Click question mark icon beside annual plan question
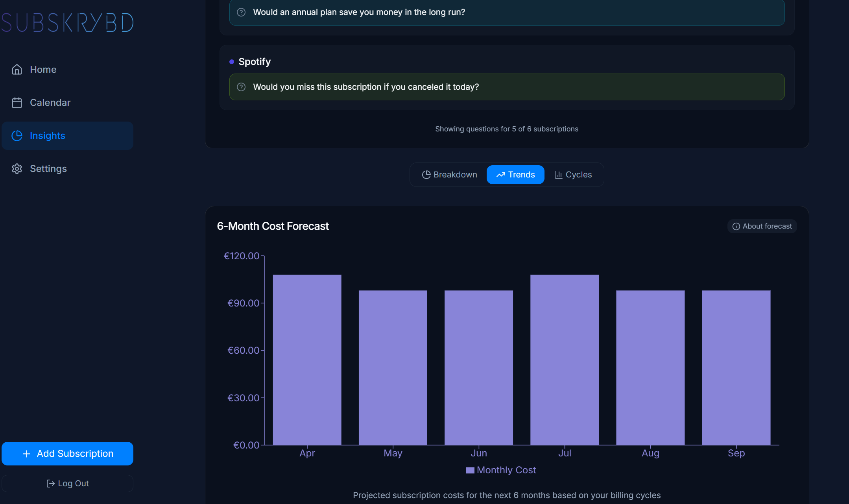 coord(241,12)
